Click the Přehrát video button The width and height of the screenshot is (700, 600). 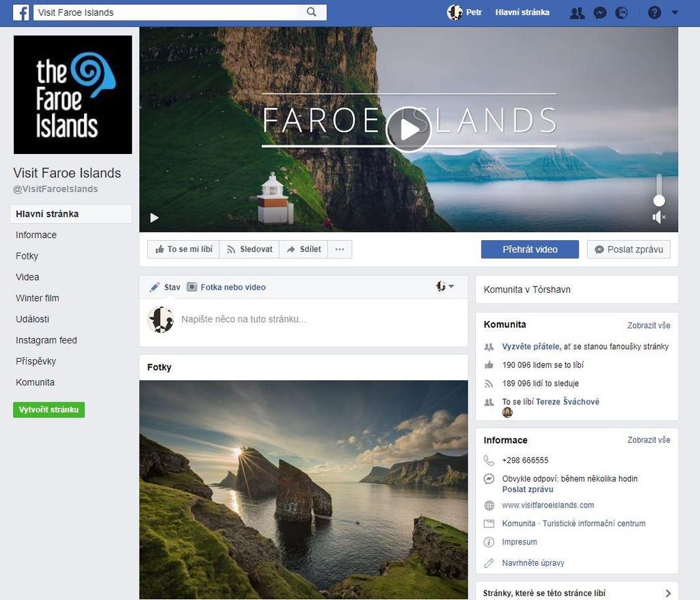pyautogui.click(x=530, y=249)
